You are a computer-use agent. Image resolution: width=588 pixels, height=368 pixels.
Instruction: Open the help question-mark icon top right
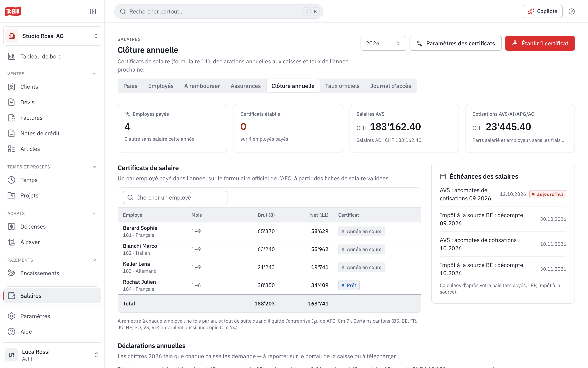tap(571, 11)
